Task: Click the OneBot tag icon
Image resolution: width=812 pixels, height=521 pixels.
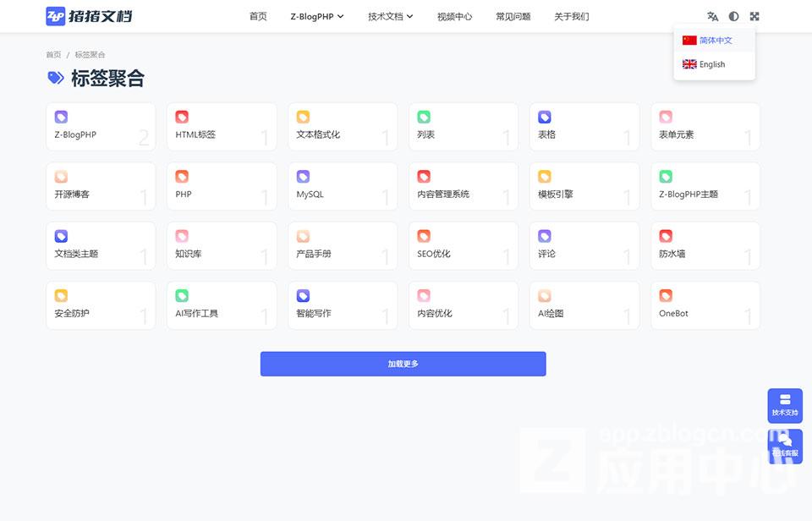Action: [x=665, y=295]
